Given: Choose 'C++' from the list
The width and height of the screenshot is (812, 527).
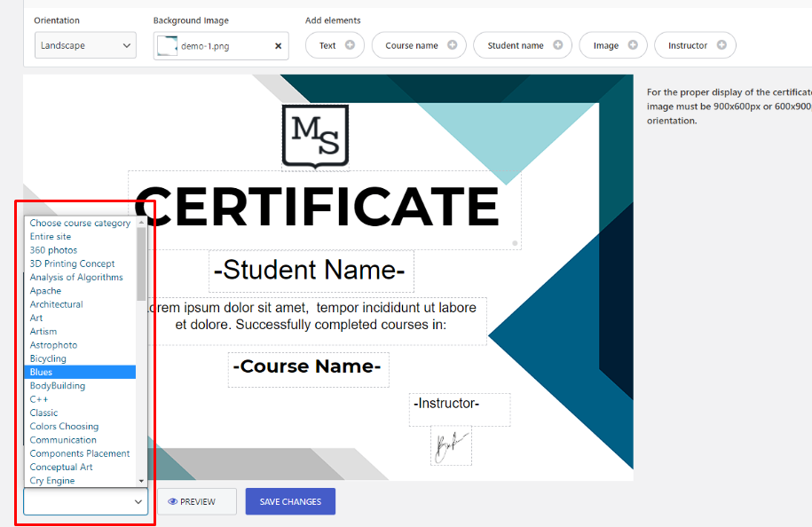Looking at the screenshot, I should (80, 399).
